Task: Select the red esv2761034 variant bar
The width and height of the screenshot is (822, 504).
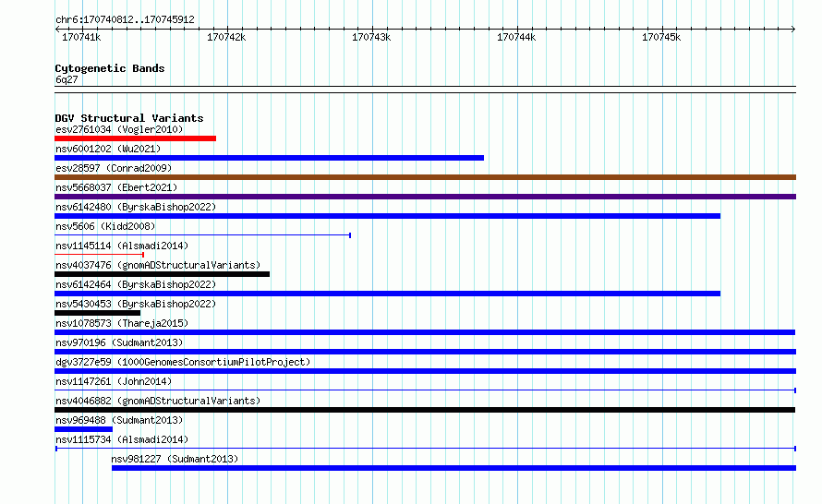Action: click(135, 138)
